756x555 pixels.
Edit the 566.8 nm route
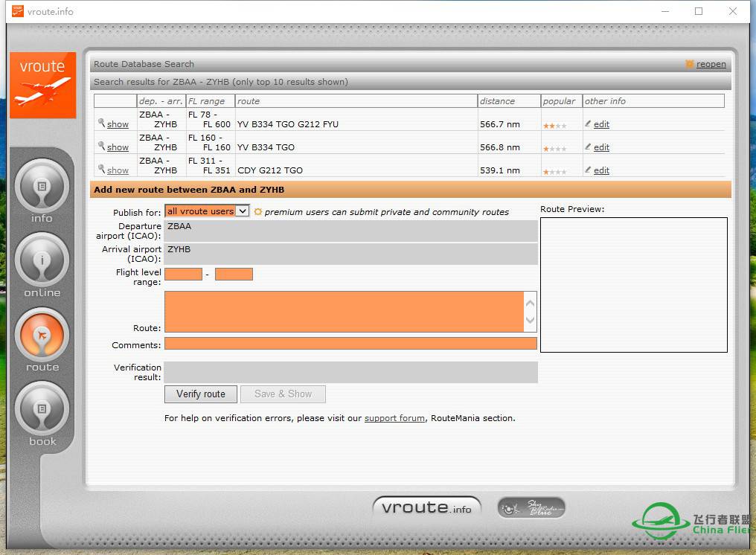pyautogui.click(x=601, y=147)
